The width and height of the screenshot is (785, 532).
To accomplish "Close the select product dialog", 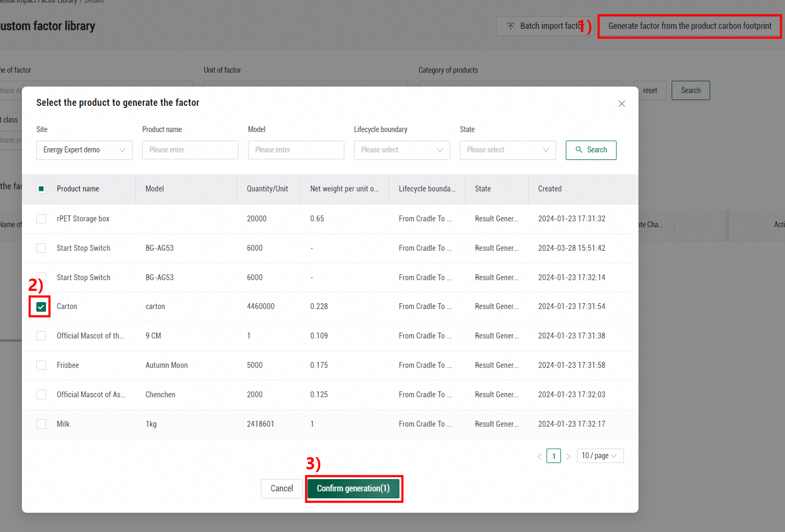I will click(621, 104).
